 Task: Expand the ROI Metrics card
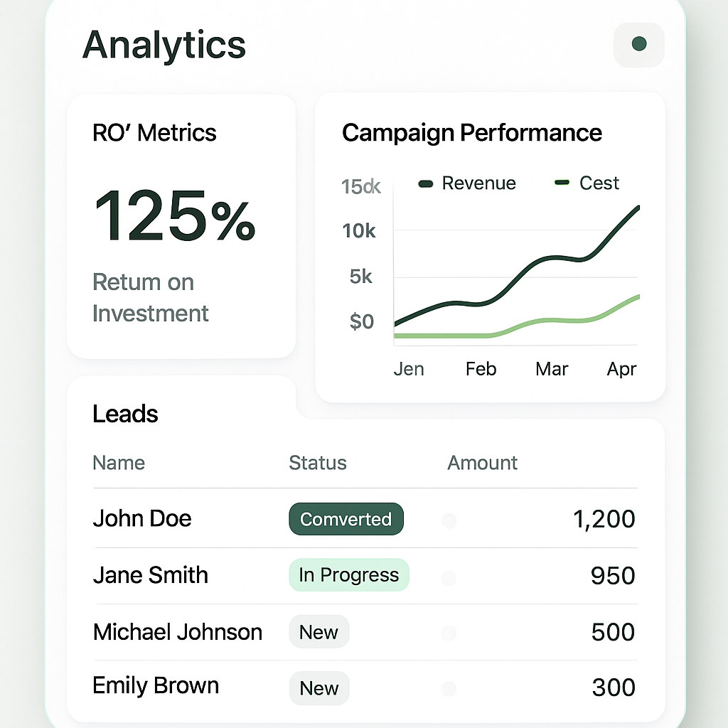(x=181, y=225)
